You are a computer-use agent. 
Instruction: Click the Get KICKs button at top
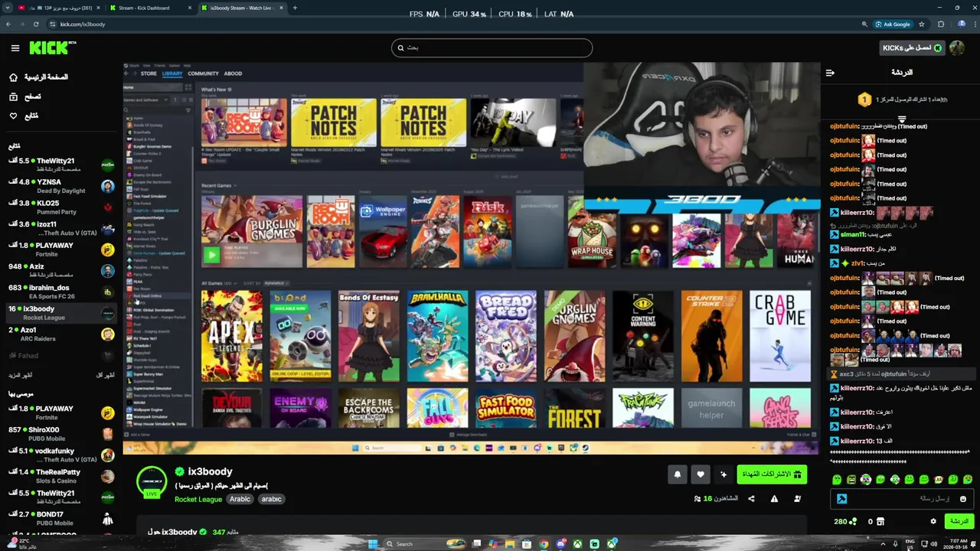912,47
